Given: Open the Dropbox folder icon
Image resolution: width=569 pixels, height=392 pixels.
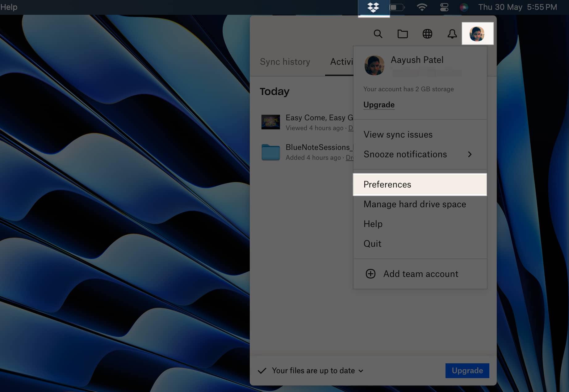Looking at the screenshot, I should (403, 34).
